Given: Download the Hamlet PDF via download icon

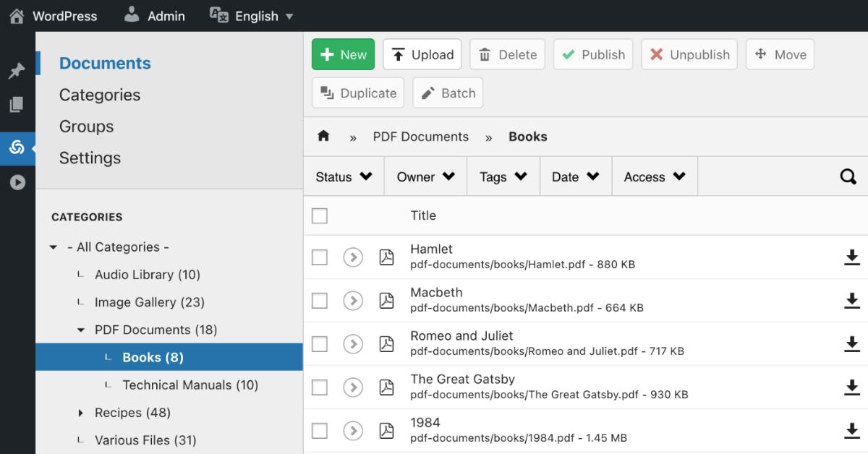Looking at the screenshot, I should pos(852,257).
